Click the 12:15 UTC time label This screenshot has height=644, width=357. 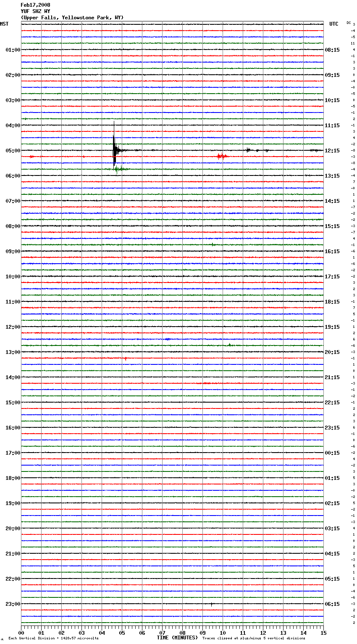332,151
